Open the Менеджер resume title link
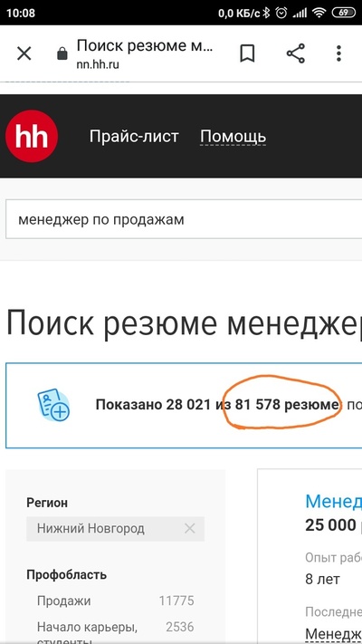The image size is (362, 644). point(334,502)
